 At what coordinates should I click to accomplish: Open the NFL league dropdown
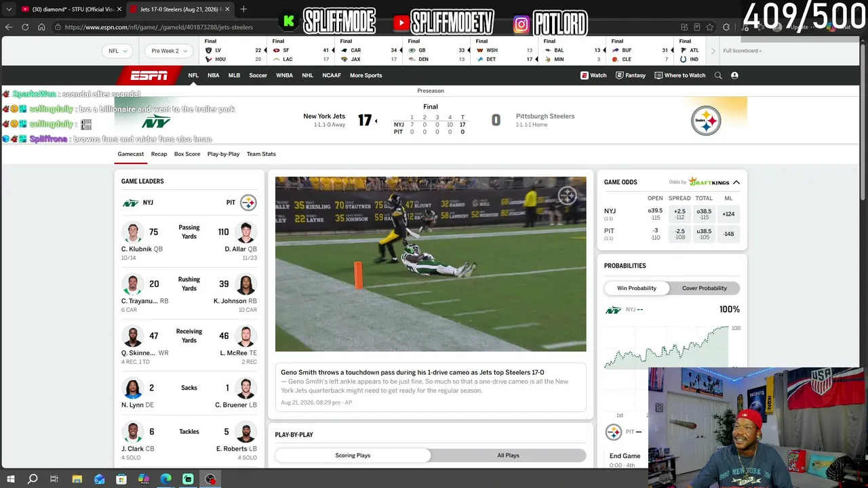point(119,51)
